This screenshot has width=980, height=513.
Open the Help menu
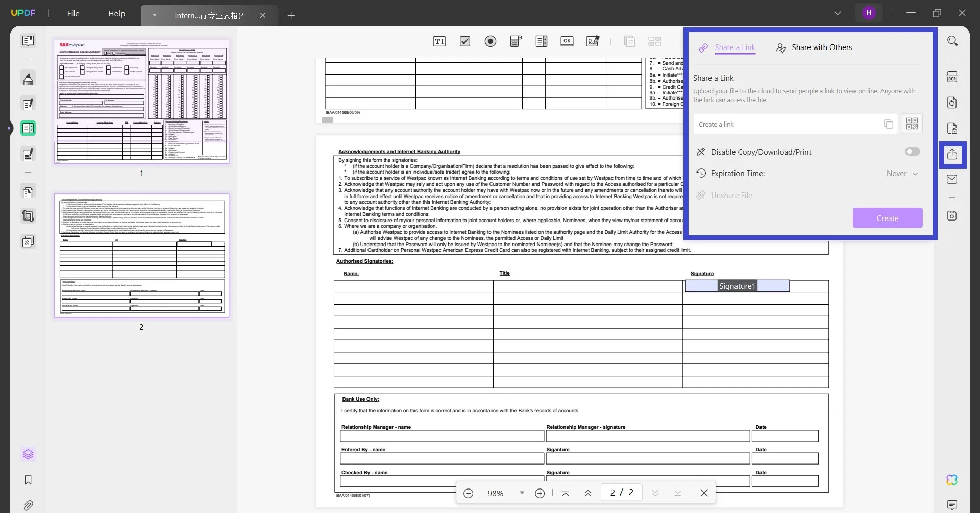[116, 14]
